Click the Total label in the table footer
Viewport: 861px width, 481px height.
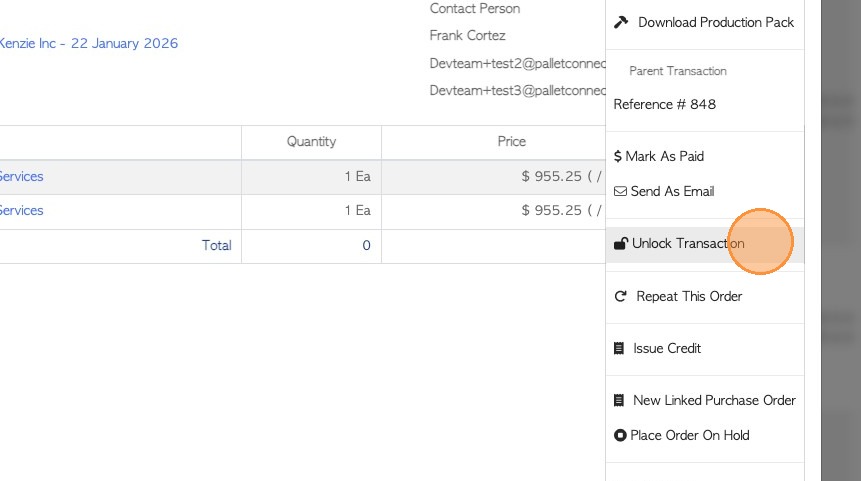click(x=216, y=245)
